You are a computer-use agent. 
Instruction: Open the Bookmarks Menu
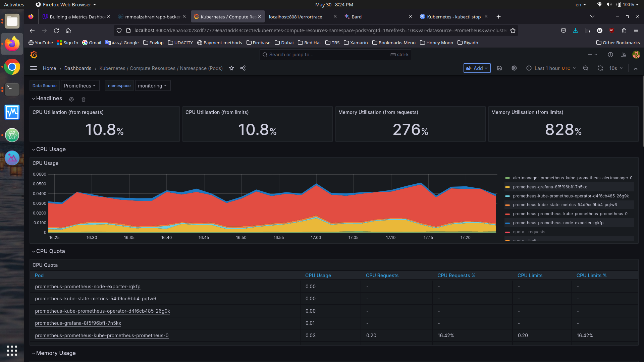point(394,43)
